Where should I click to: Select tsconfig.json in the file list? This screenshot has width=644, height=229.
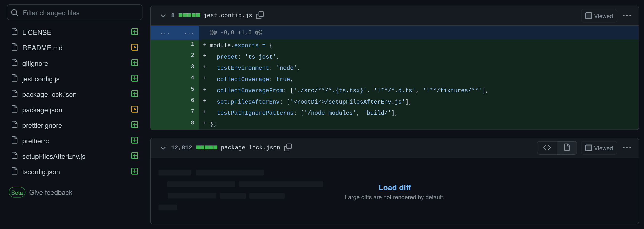41,172
